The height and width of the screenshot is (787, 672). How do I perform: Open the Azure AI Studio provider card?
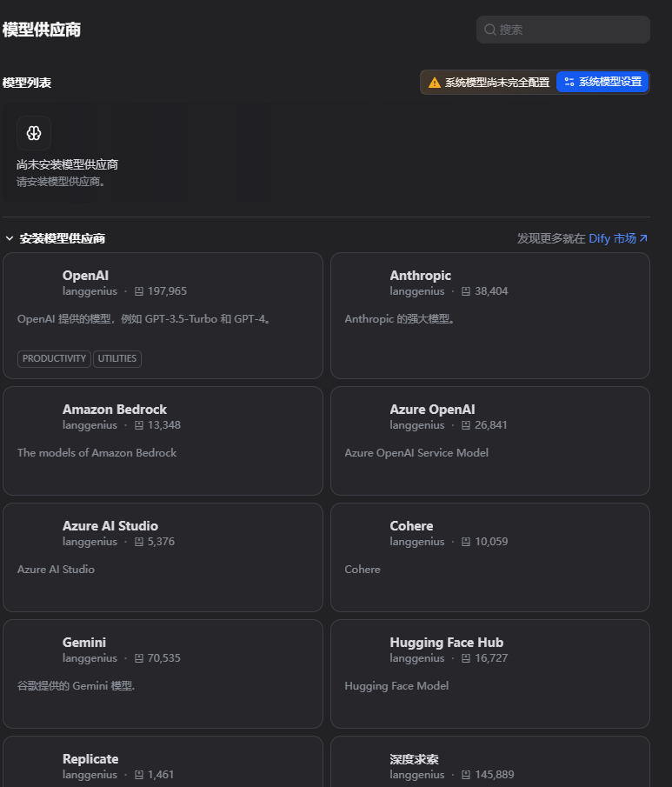tap(163, 557)
